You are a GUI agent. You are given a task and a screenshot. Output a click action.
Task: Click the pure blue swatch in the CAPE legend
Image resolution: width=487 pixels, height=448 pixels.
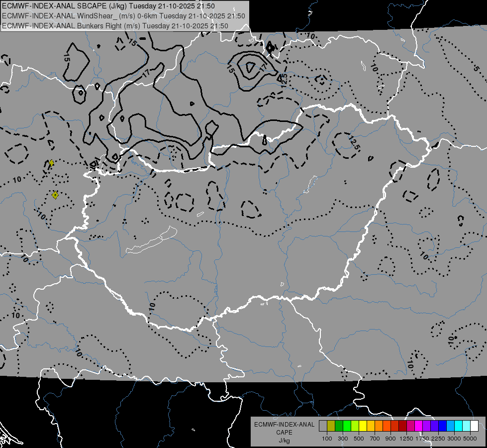(443, 426)
